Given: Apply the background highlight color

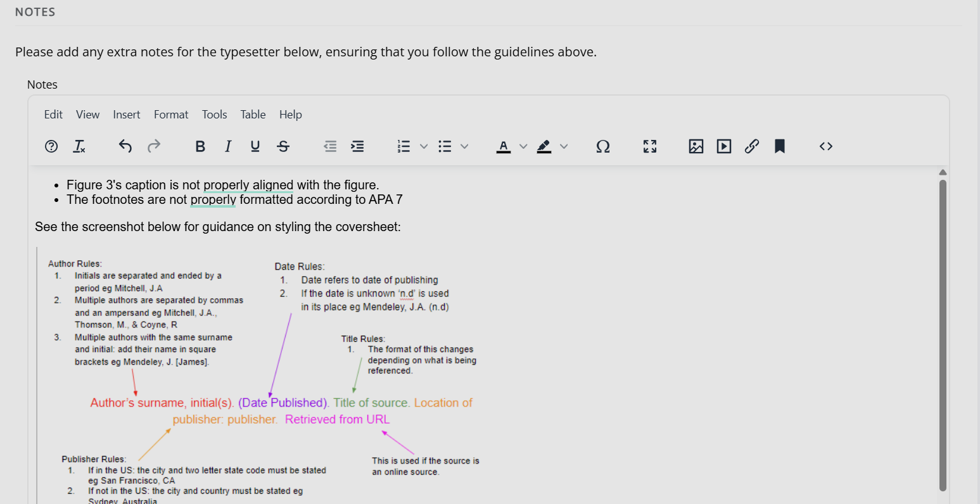Looking at the screenshot, I should (544, 146).
